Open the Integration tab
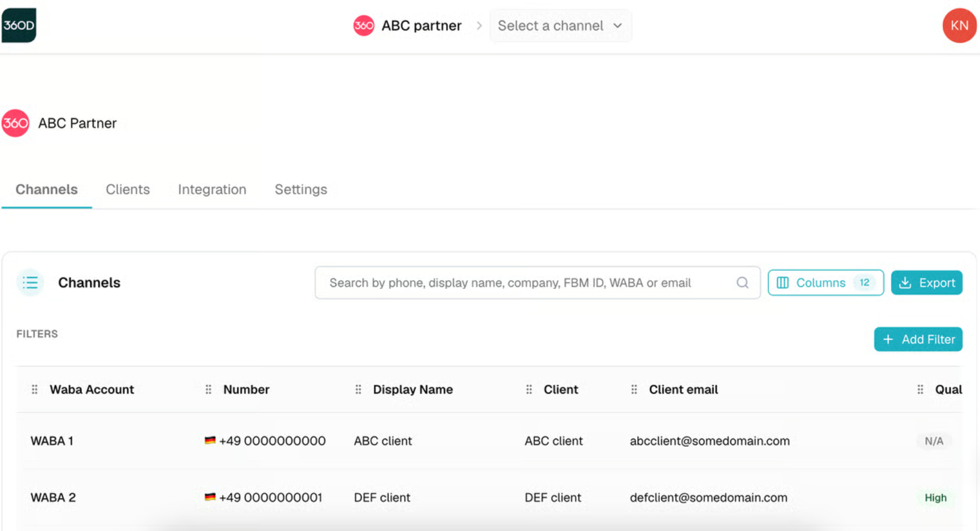This screenshot has width=980, height=531. pyautogui.click(x=212, y=189)
